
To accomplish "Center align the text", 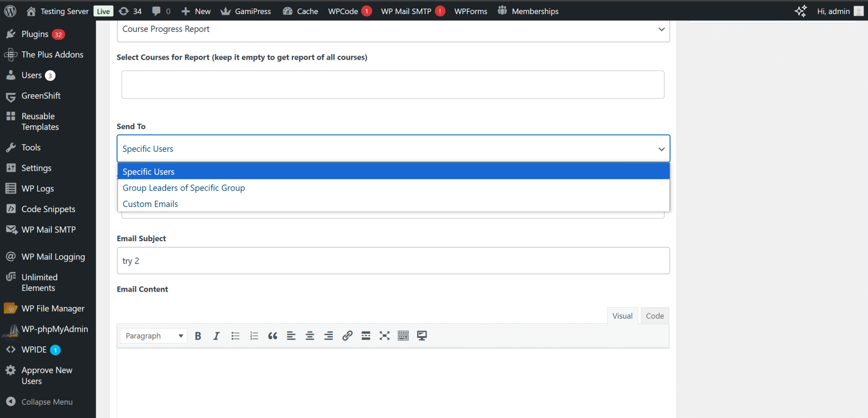I will (310, 336).
